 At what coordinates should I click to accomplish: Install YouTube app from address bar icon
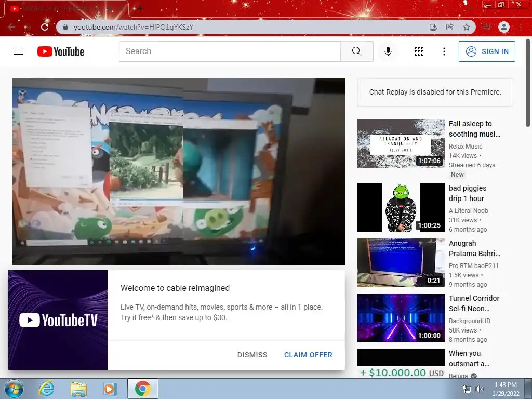(x=433, y=27)
